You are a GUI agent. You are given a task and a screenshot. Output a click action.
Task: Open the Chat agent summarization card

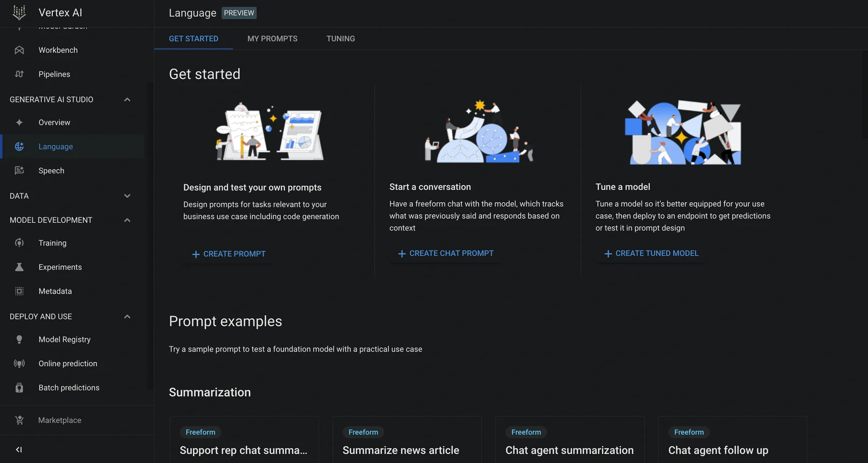(x=570, y=440)
